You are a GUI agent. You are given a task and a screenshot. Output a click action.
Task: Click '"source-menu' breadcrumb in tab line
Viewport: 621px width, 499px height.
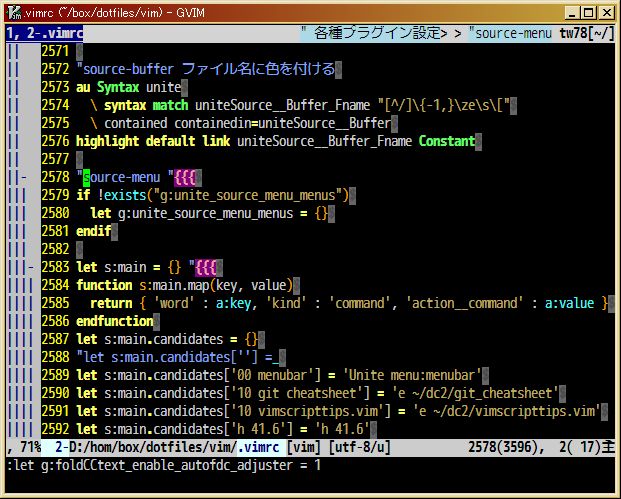pyautogui.click(x=510, y=33)
